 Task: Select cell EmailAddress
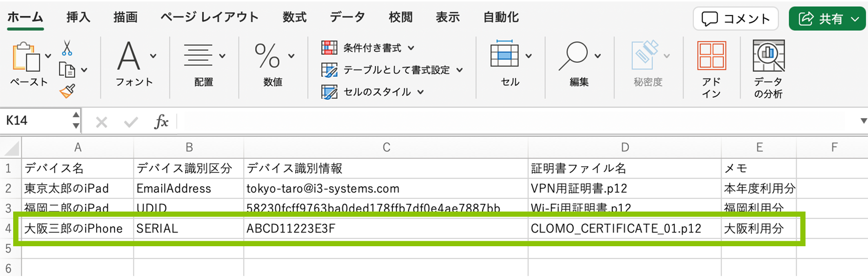(189, 189)
